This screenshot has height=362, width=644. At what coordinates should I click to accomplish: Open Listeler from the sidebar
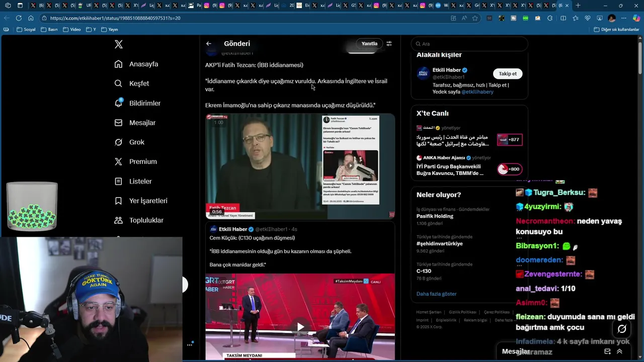(133, 181)
